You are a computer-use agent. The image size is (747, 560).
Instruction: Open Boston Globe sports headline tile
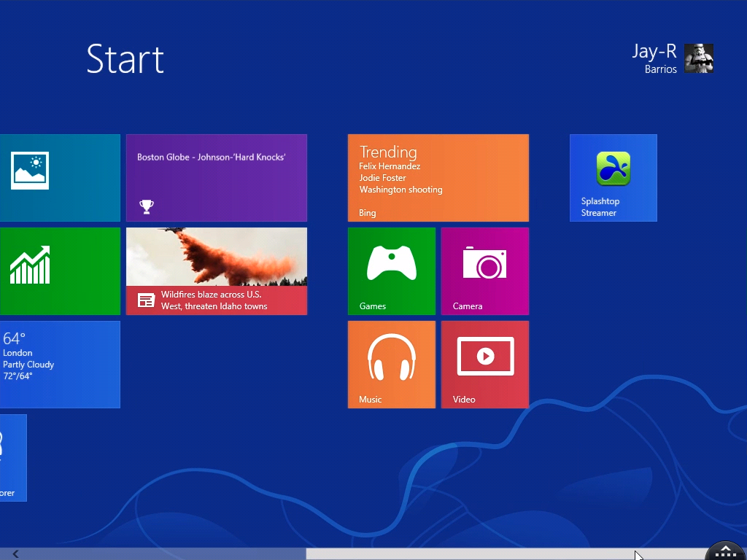click(216, 177)
